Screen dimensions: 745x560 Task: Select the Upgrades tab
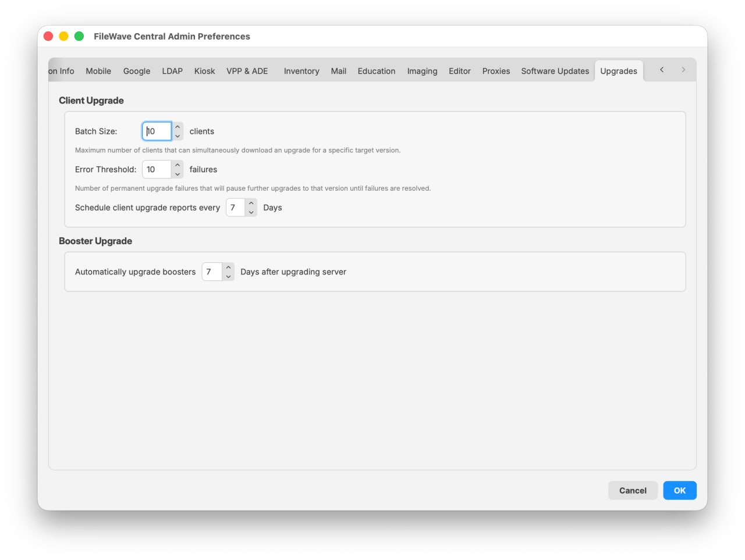click(x=619, y=71)
